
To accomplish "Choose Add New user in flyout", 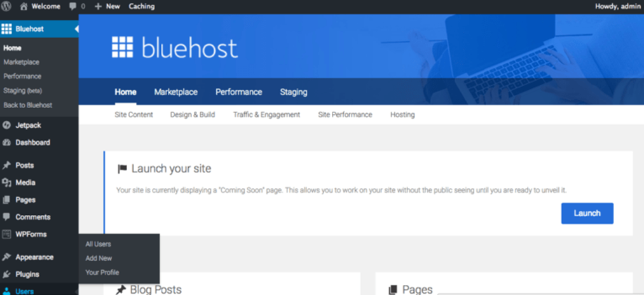I will click(x=99, y=258).
